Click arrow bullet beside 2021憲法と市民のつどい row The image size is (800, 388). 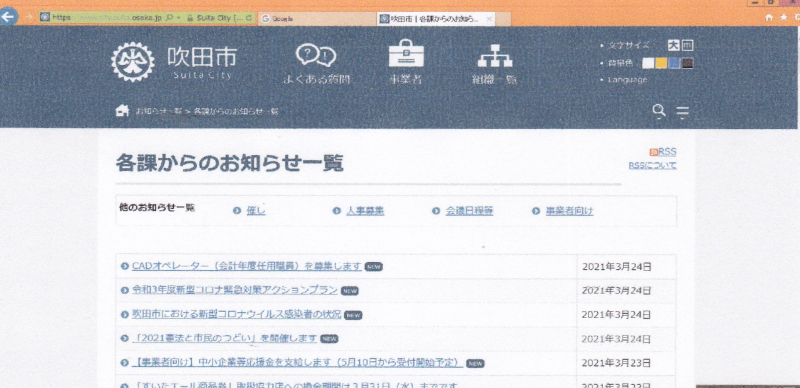tap(124, 338)
